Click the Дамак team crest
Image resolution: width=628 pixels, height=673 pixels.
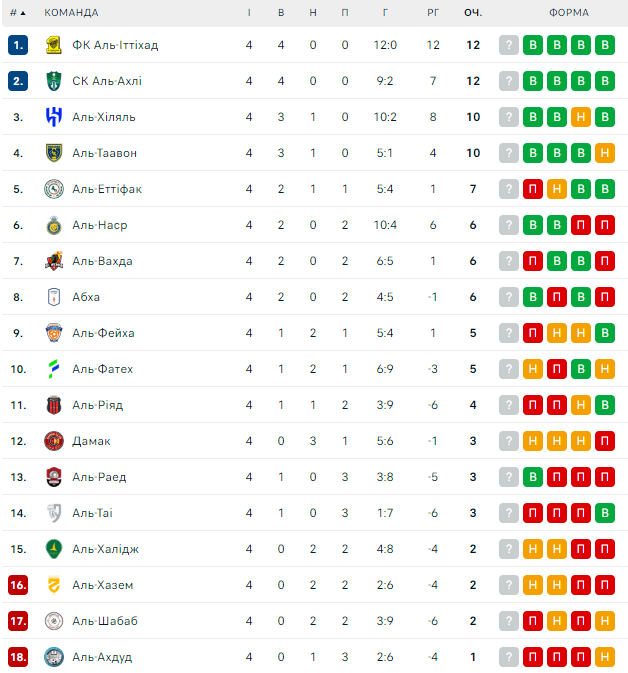pos(54,441)
